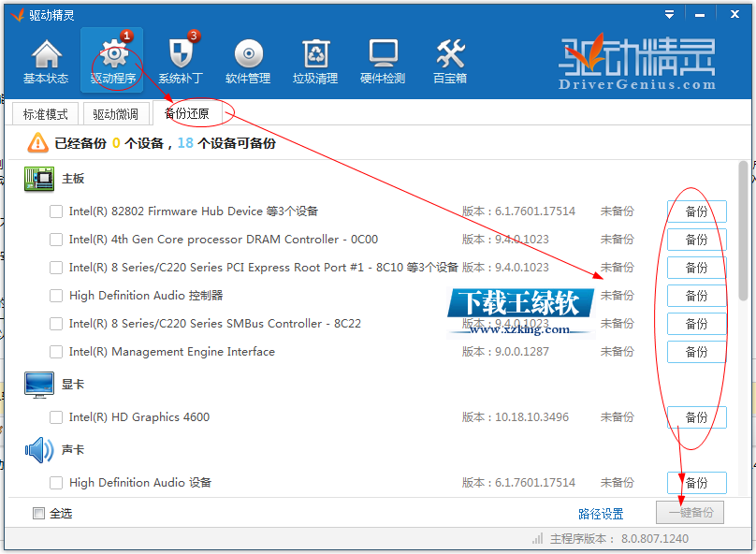Check High Definition Audio 设备 checkbox
756x554 pixels.
(56, 483)
